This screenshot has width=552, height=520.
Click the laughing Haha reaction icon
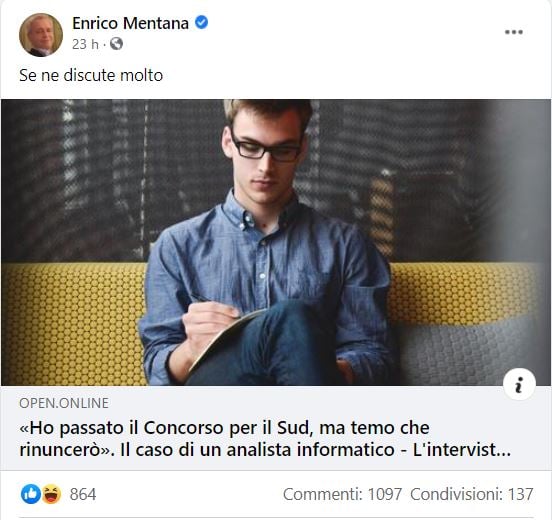pyautogui.click(x=51, y=494)
